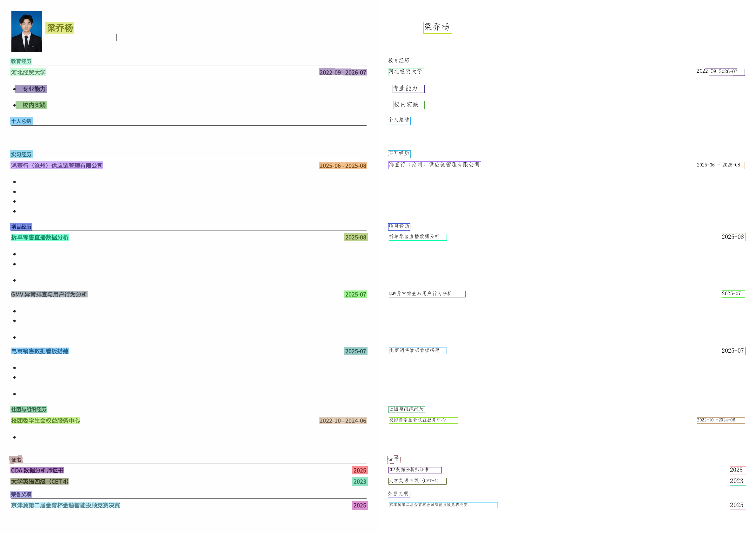Click highlighted 校团委学生会权益服务中心 on left
This screenshot has width=756, height=534.
click(45, 420)
